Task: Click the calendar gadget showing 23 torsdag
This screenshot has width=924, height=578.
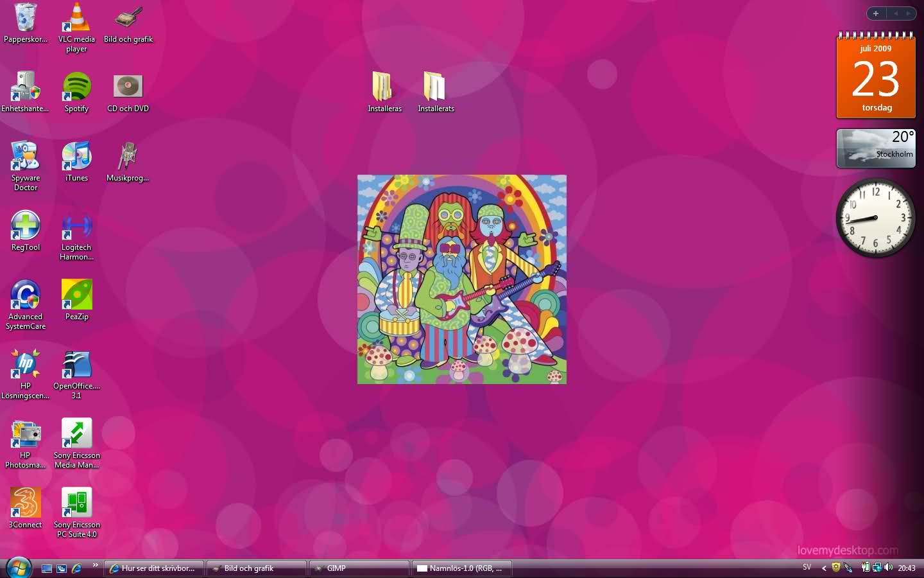Action: point(876,75)
